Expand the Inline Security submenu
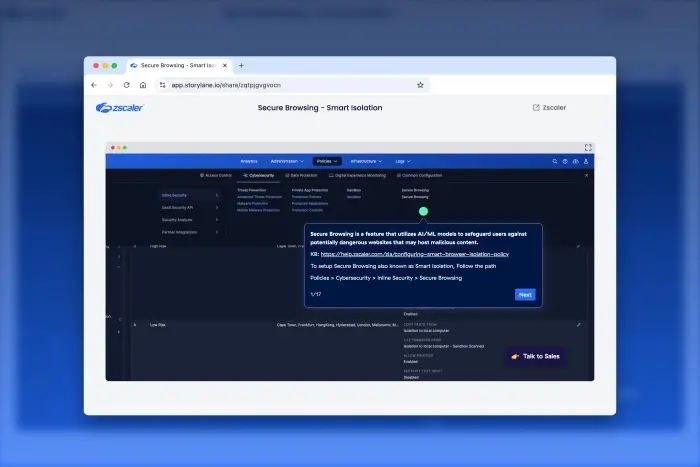This screenshot has width=700, height=467. click(190, 195)
